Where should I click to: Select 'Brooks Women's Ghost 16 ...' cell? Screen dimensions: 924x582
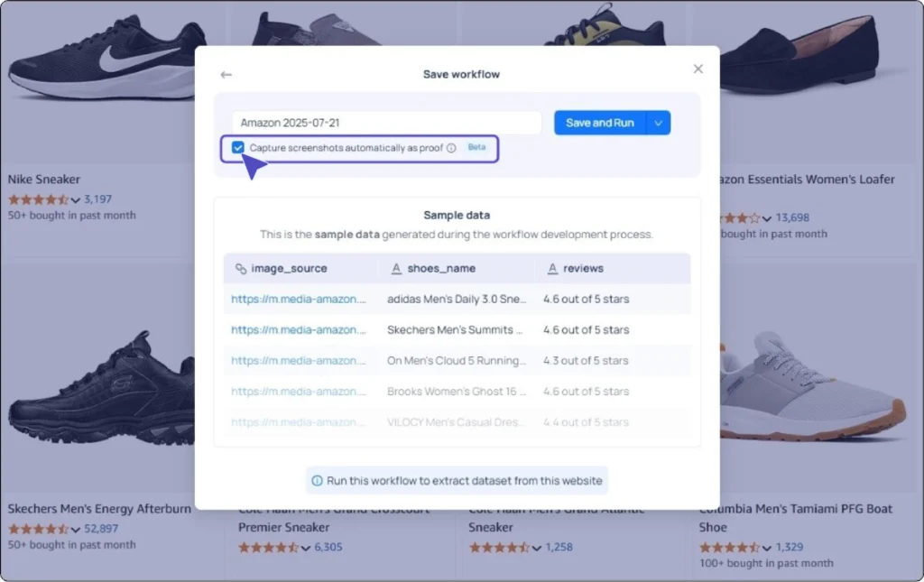pyautogui.click(x=457, y=391)
